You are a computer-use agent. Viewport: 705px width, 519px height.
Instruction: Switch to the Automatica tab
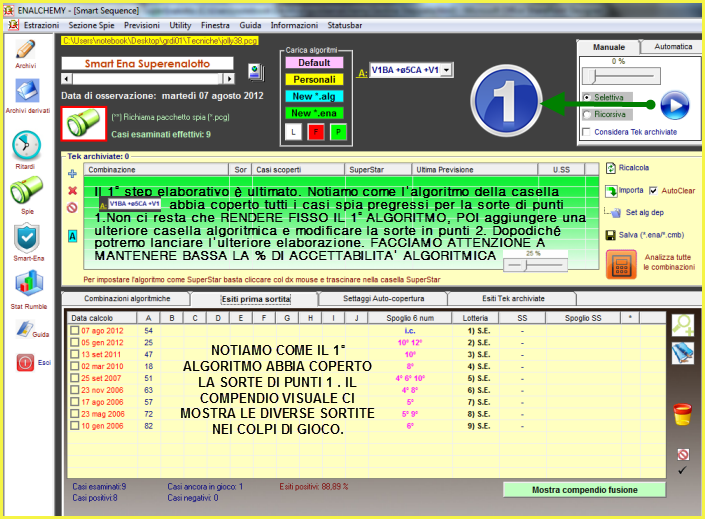pyautogui.click(x=672, y=47)
